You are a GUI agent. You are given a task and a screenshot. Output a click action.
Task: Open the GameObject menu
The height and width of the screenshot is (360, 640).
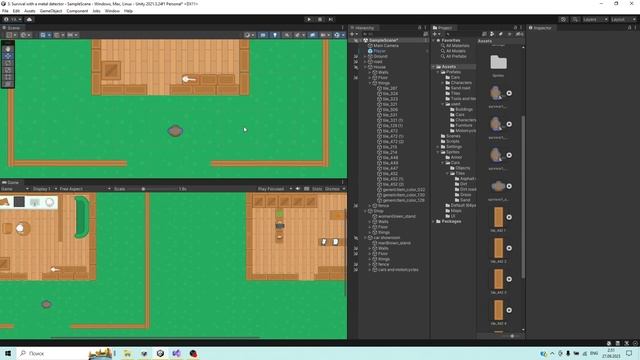point(51,11)
